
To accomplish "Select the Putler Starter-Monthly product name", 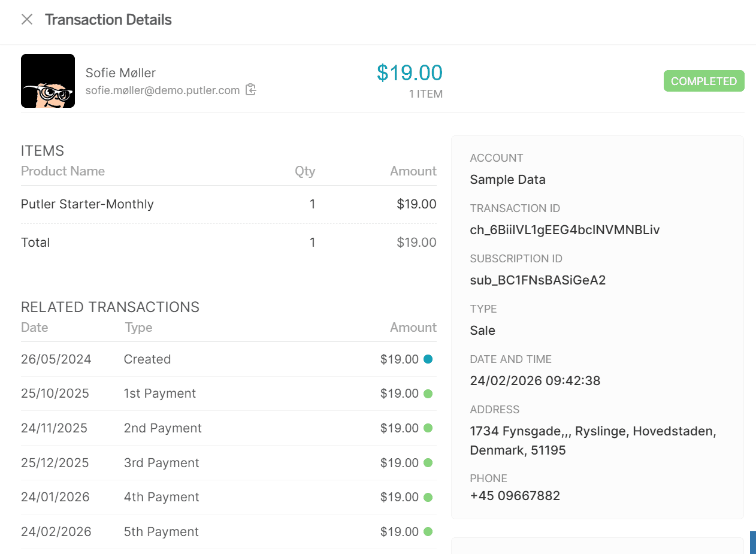I will pyautogui.click(x=87, y=204).
